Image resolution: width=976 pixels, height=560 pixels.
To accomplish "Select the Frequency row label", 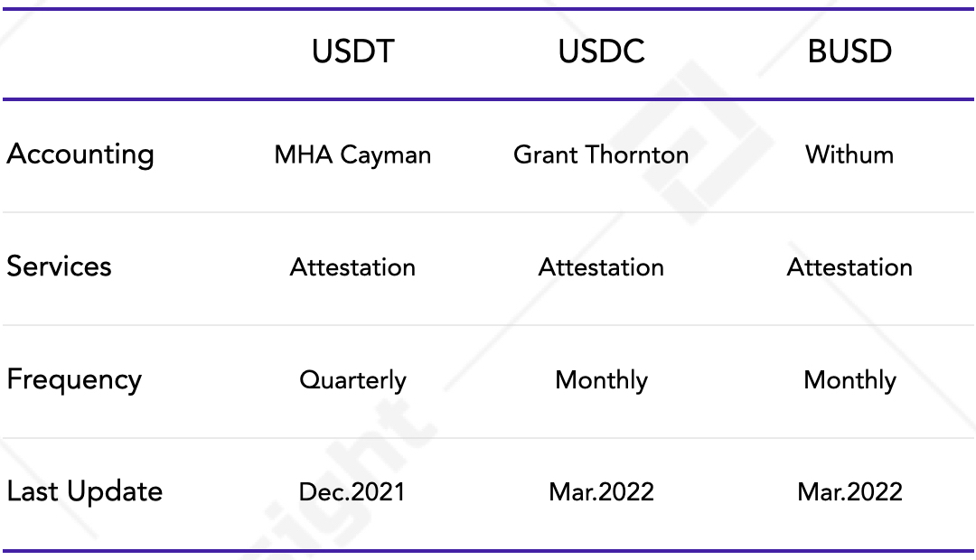I will pyautogui.click(x=74, y=379).
